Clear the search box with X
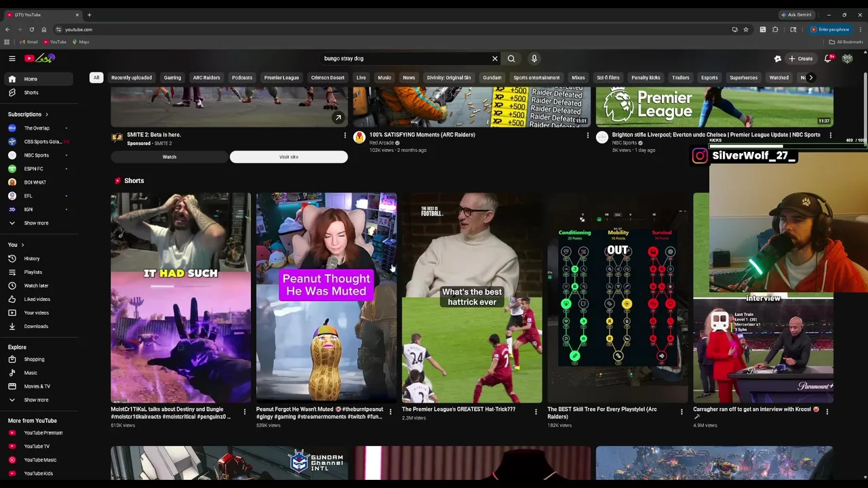Viewport: 868px width, 488px height. pos(494,58)
